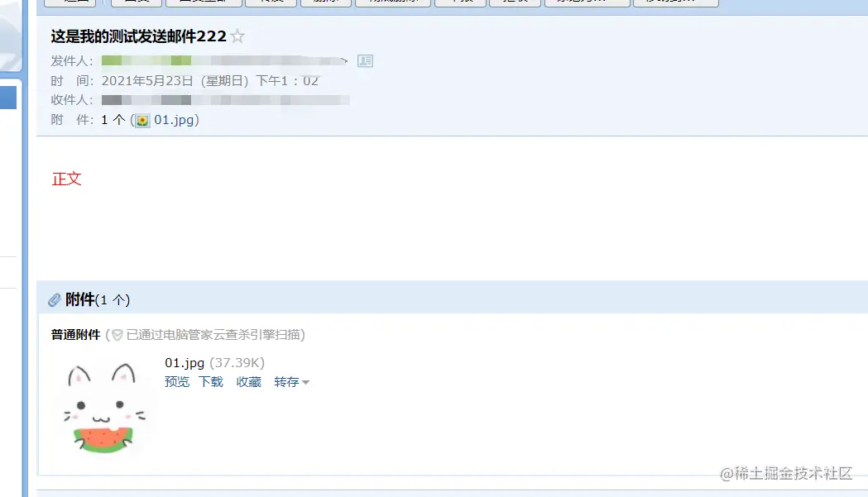
Task: Open the cat watermelon attachment thumbnail
Action: [x=103, y=408]
